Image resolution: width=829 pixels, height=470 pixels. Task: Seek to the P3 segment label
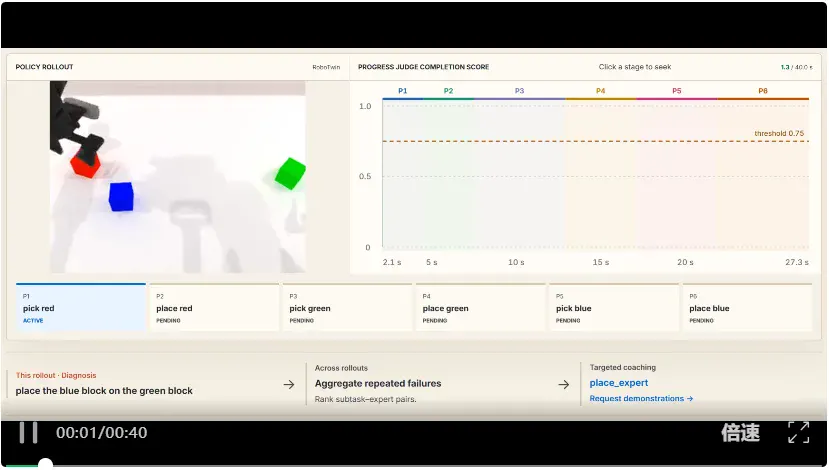point(519,91)
